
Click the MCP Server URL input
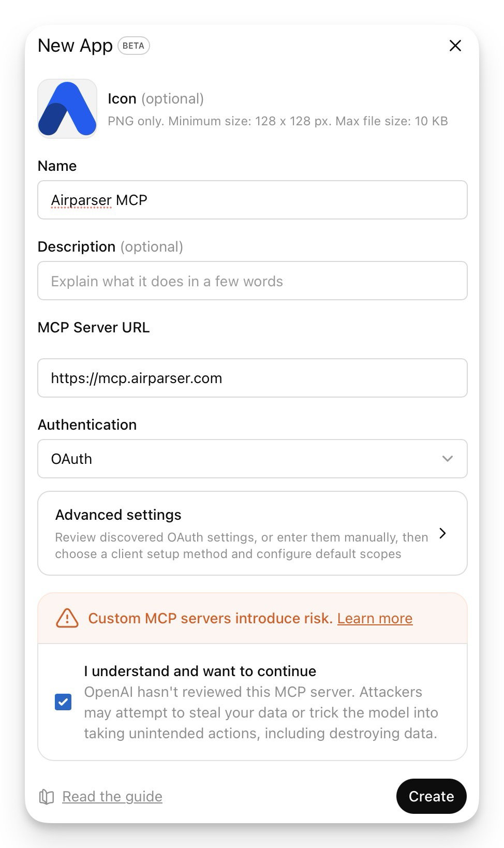[x=252, y=378]
